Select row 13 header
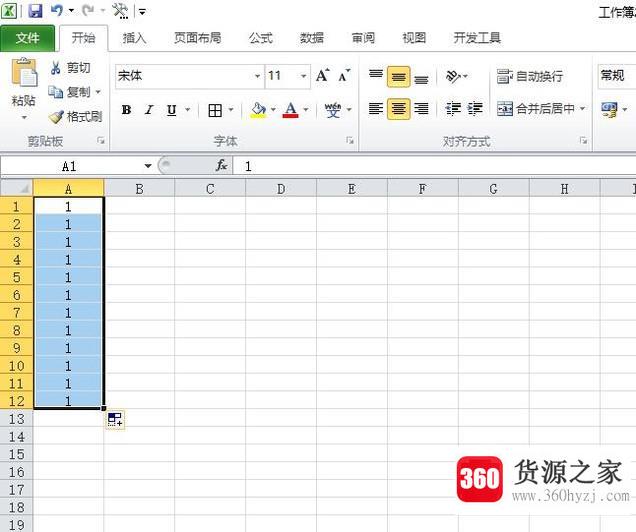Viewport: 636px width, 532px height. click(x=17, y=418)
